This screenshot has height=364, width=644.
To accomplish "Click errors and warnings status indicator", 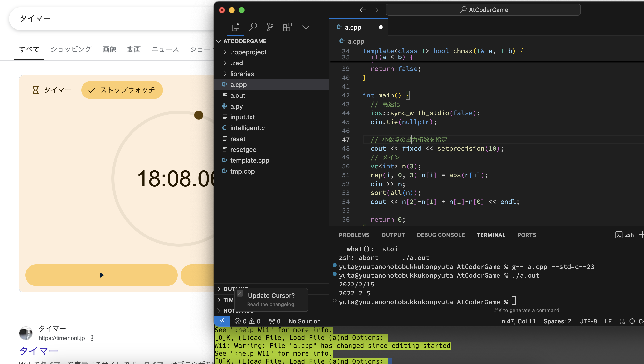I will click(x=248, y=321).
